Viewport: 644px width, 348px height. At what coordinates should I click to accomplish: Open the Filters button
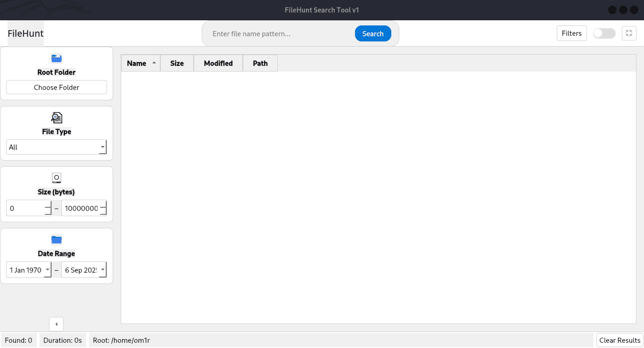572,33
